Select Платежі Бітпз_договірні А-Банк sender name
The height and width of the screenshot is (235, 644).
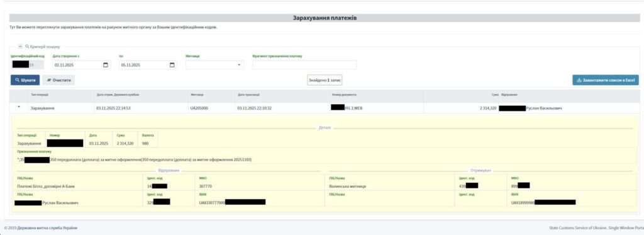pyautogui.click(x=46, y=186)
